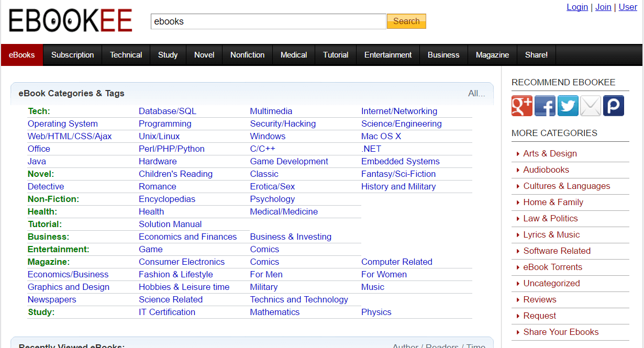Open Fashion & Lifestyle category
Viewport: 644px width, 348px height.
176,274
